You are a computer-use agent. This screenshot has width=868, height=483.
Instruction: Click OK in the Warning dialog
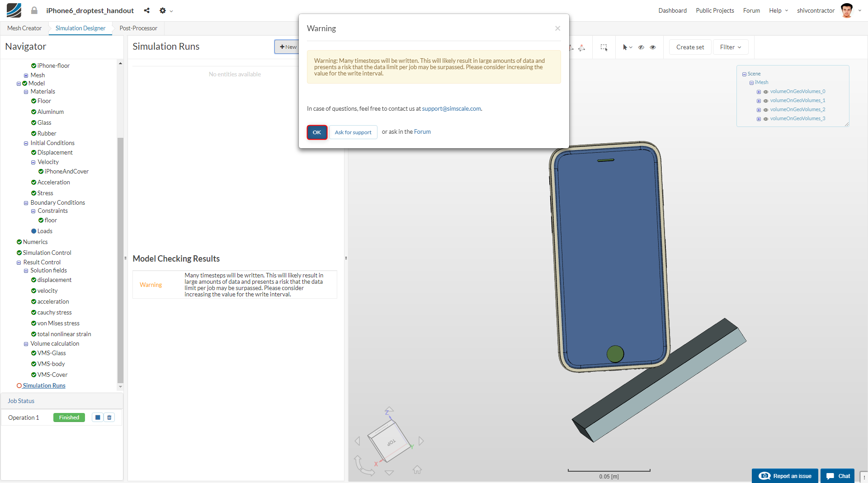(317, 132)
